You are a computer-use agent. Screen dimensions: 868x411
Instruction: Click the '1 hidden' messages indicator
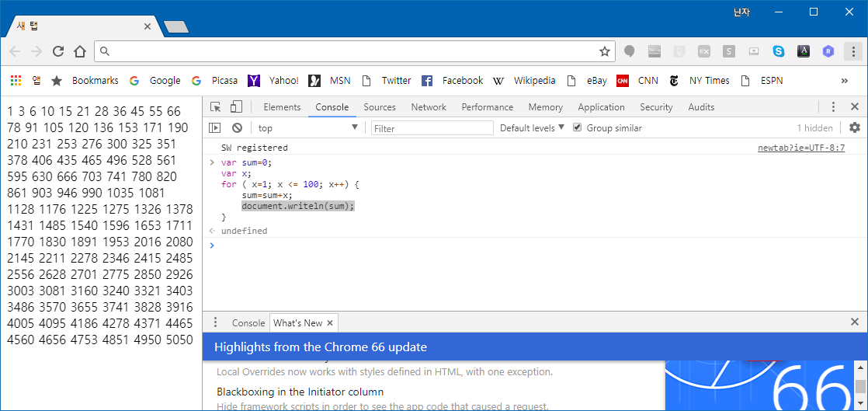(815, 128)
